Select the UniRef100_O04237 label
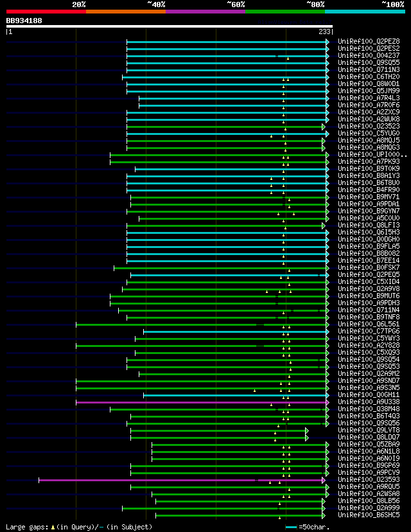 pos(369,56)
